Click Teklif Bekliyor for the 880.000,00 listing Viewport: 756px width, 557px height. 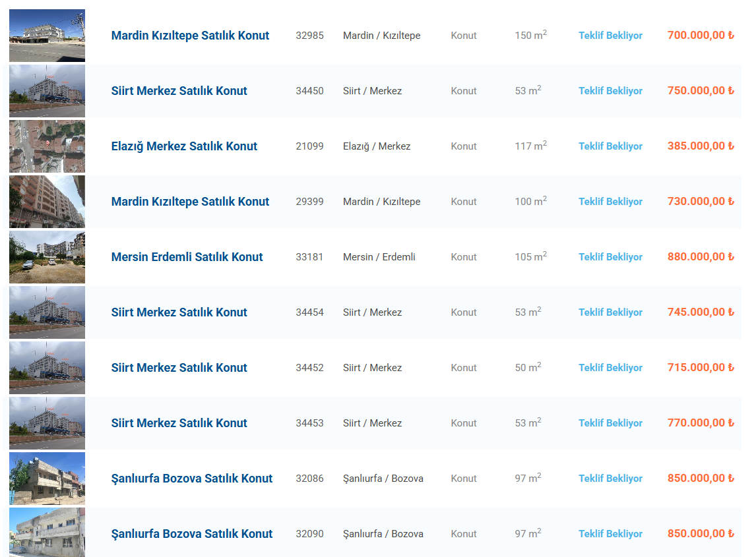[x=610, y=257]
